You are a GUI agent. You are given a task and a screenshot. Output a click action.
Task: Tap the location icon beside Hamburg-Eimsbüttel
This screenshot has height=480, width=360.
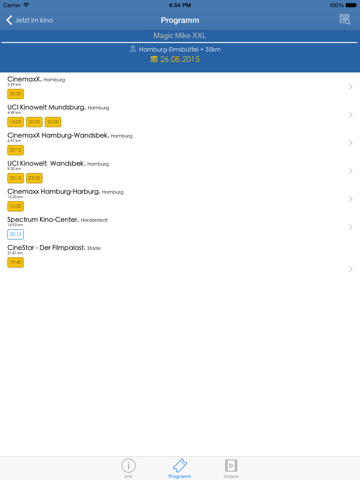[x=133, y=49]
